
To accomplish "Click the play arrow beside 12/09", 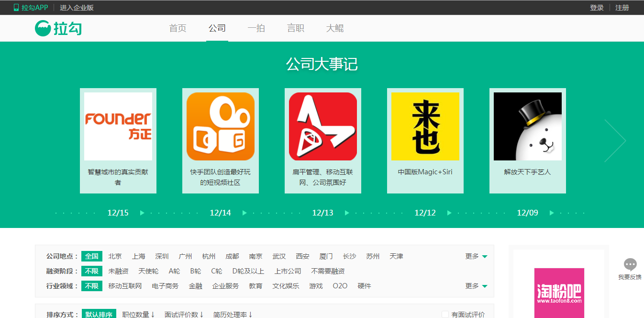I will (x=552, y=213).
